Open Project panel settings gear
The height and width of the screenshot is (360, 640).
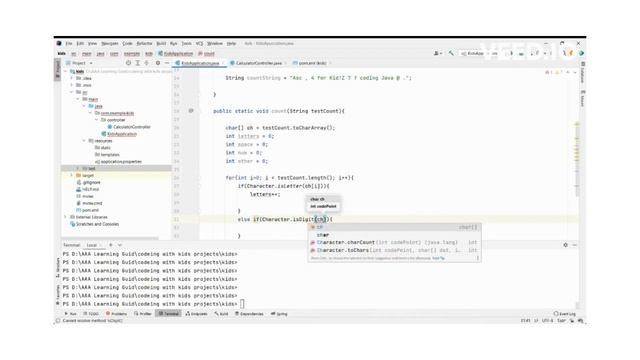click(x=158, y=63)
